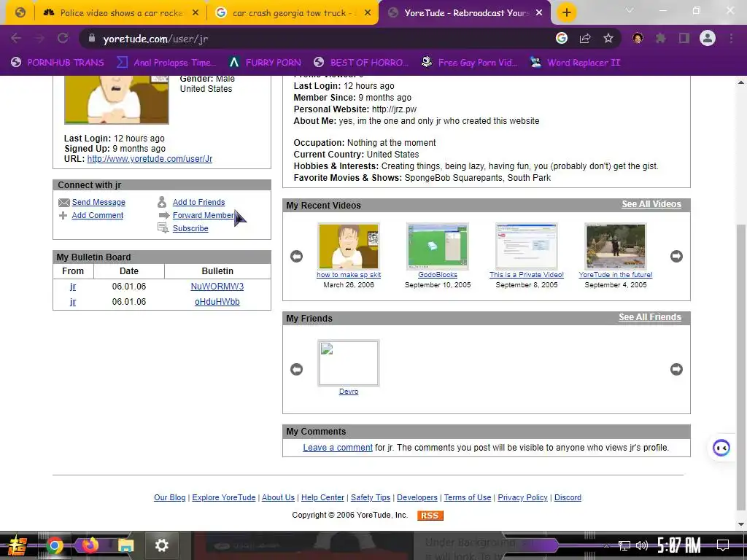Open the Add Comment link

pos(97,215)
